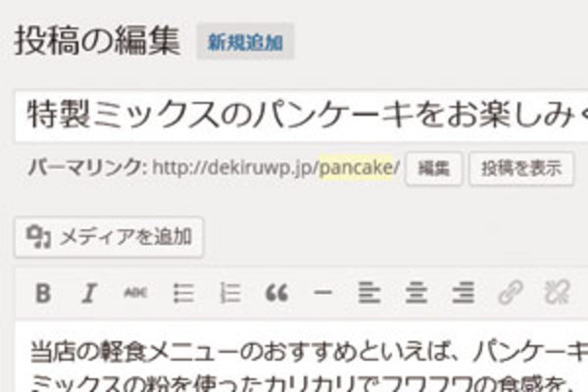The height and width of the screenshot is (392, 588).
Task: Toggle strikethrough ABC formatting
Action: coord(136,293)
